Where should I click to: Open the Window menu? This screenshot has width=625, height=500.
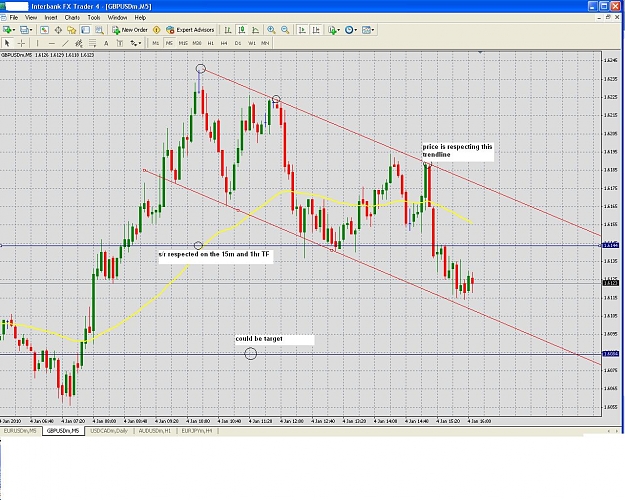pyautogui.click(x=117, y=18)
